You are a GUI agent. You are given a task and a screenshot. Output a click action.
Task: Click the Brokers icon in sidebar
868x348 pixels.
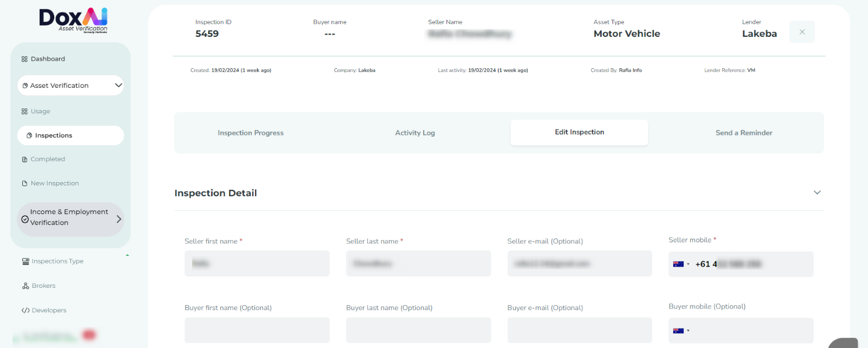(x=25, y=286)
